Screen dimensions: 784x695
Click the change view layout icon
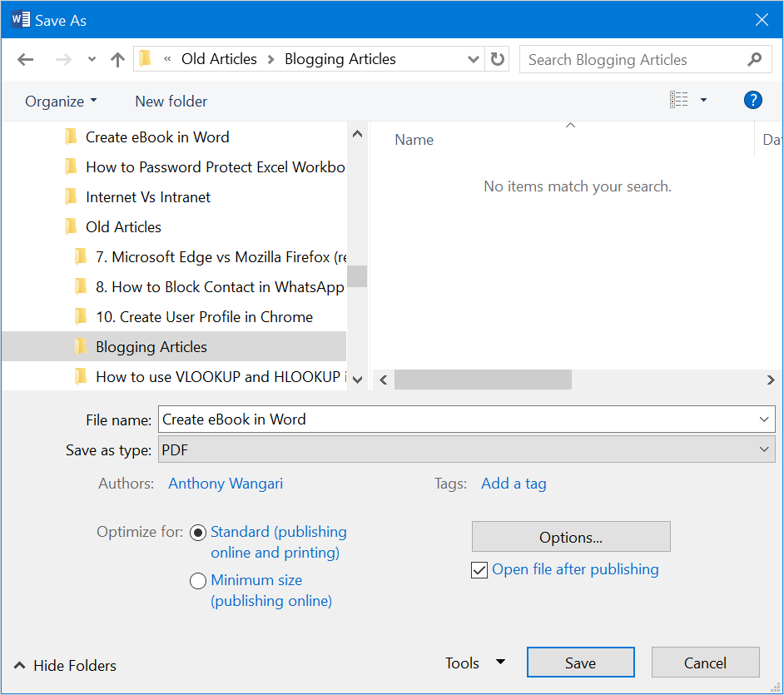click(x=679, y=101)
